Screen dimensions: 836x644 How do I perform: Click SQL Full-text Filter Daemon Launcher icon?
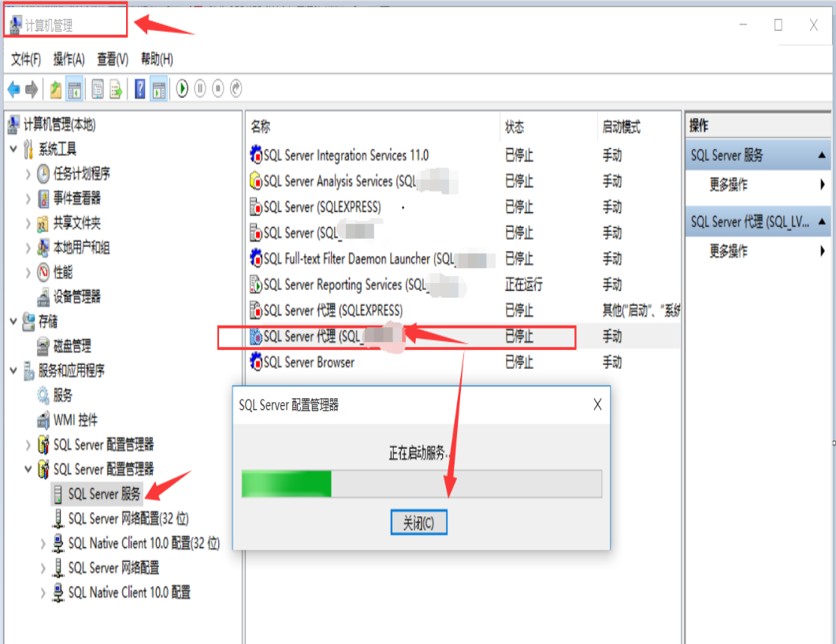256,259
